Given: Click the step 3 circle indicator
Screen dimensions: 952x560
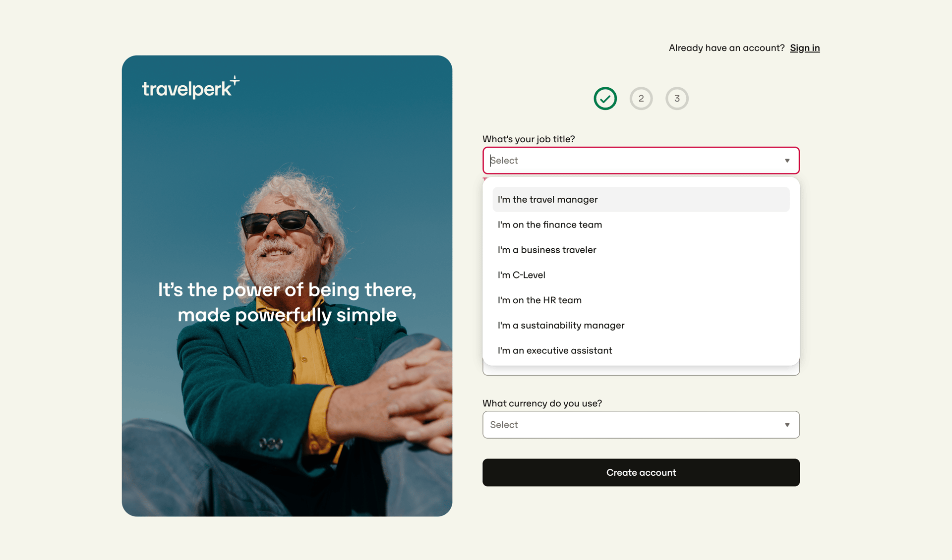Looking at the screenshot, I should 677,98.
